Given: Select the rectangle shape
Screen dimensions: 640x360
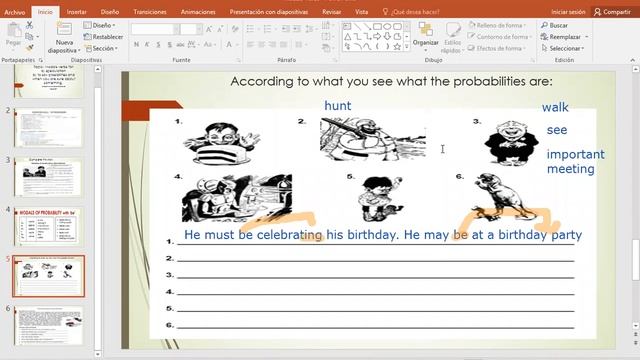Looking at the screenshot, I should pyautogui.click(x=378, y=27).
